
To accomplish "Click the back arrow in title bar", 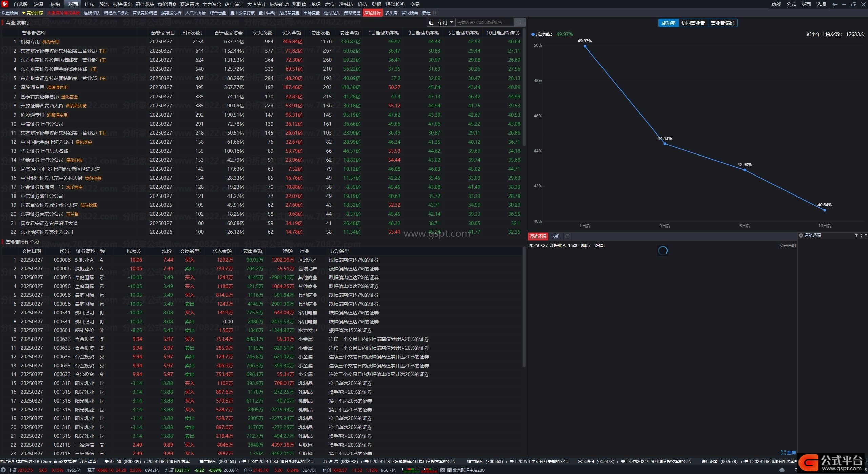I will pos(835,4).
